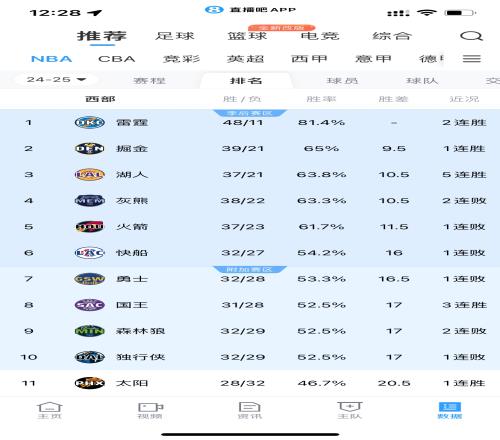Open the search magnifier icon
The width and height of the screenshot is (500, 440).
point(471,36)
